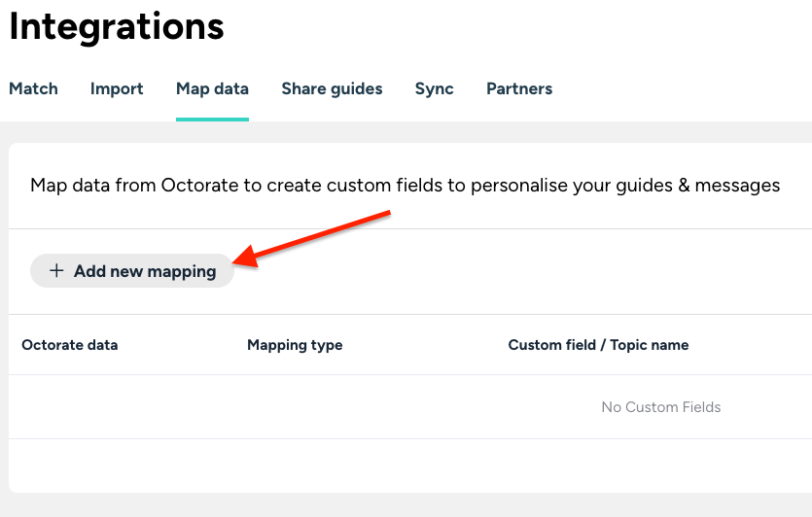Image resolution: width=812 pixels, height=517 pixels.
Task: Click the word Octorate in the description sentence
Action: click(x=199, y=185)
